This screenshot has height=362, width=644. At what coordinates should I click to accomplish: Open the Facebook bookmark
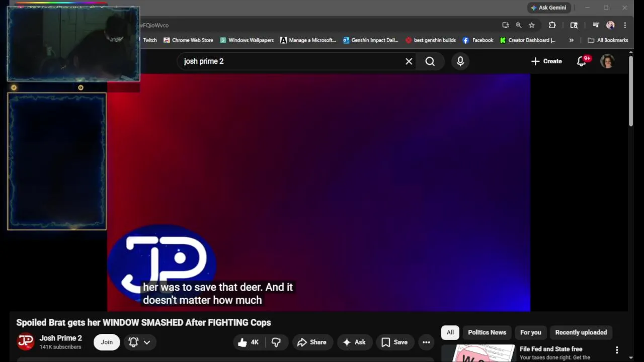(478, 40)
